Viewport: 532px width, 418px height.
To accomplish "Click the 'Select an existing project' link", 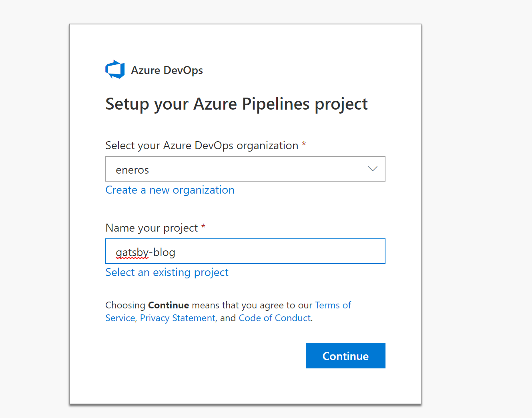I will (167, 272).
